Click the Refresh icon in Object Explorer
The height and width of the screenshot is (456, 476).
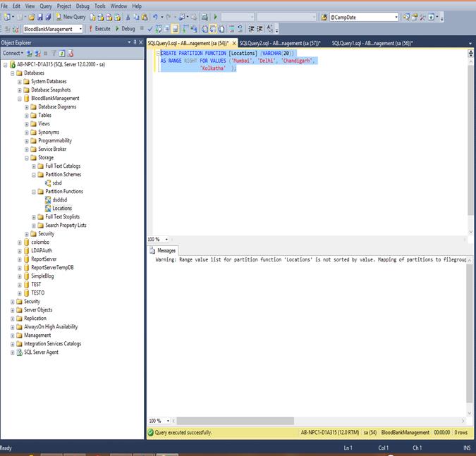63,53
